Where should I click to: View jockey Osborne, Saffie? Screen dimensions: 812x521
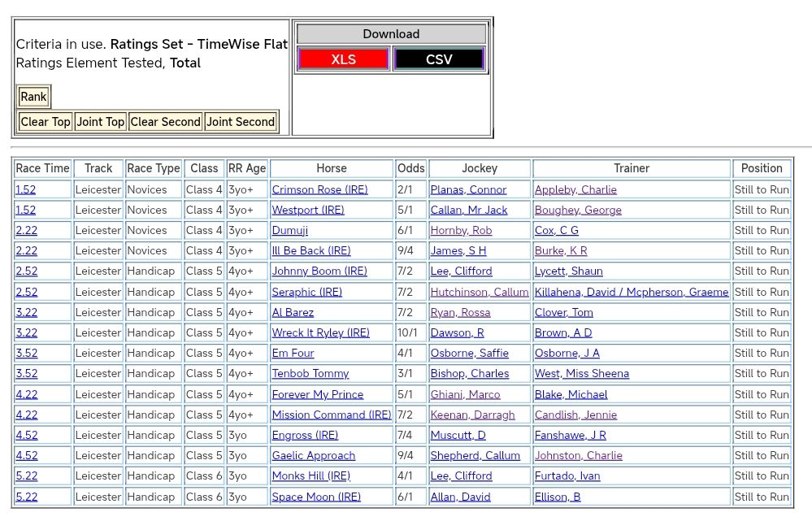tap(469, 354)
